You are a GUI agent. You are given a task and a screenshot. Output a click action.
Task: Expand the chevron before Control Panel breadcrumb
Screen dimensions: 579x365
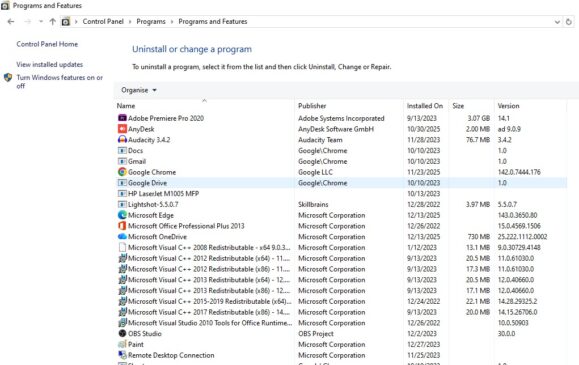76,22
